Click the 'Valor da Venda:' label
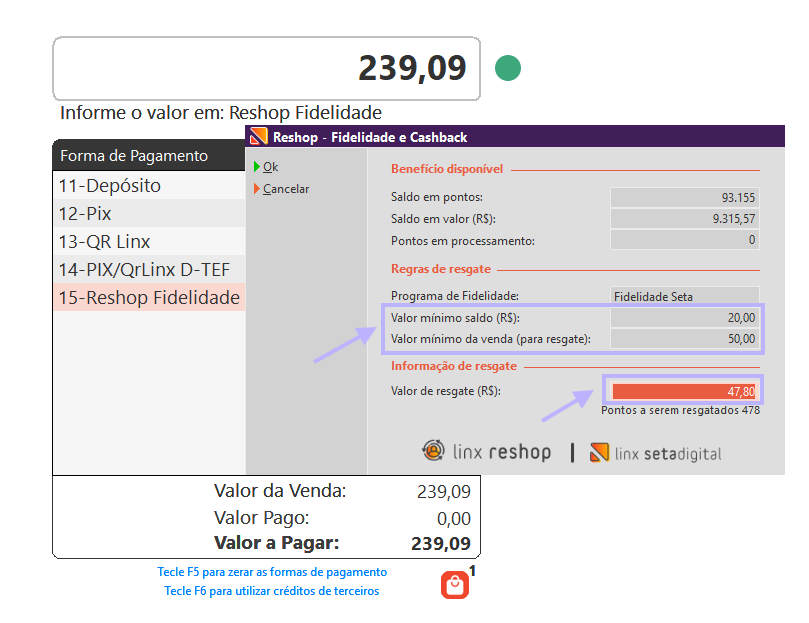The width and height of the screenshot is (809, 623). tap(280, 491)
